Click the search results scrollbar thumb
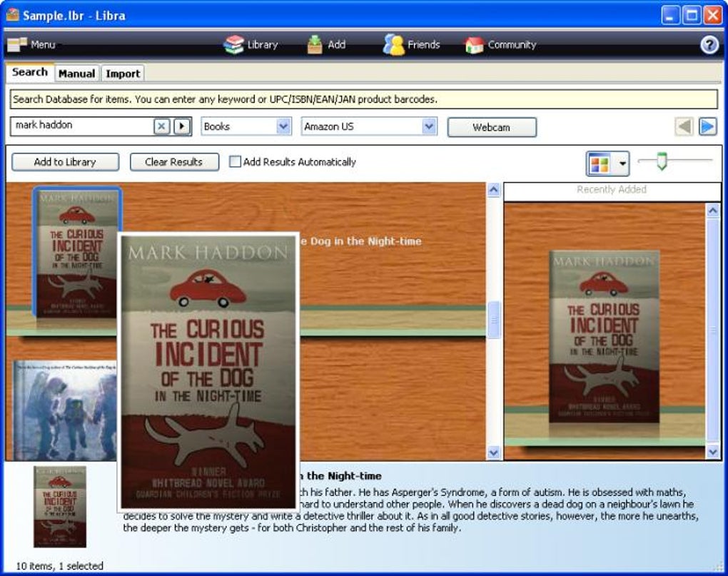 tap(493, 319)
